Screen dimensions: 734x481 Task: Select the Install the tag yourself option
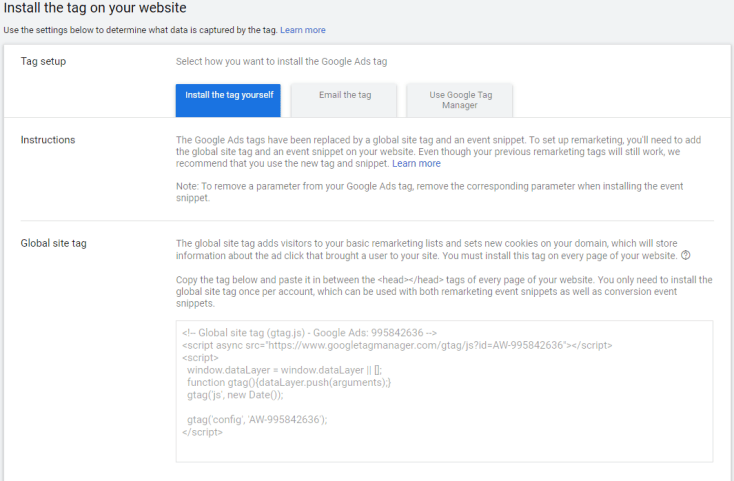[x=228, y=100]
